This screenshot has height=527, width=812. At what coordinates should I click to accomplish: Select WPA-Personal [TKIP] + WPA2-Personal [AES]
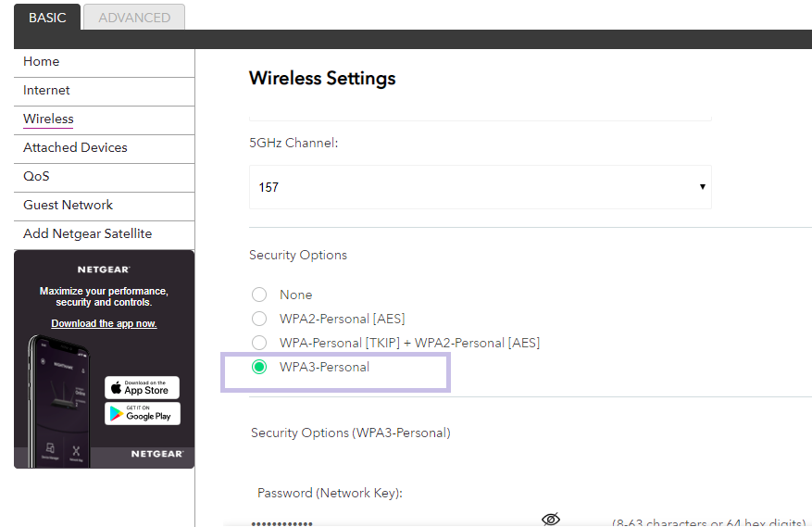pos(259,343)
